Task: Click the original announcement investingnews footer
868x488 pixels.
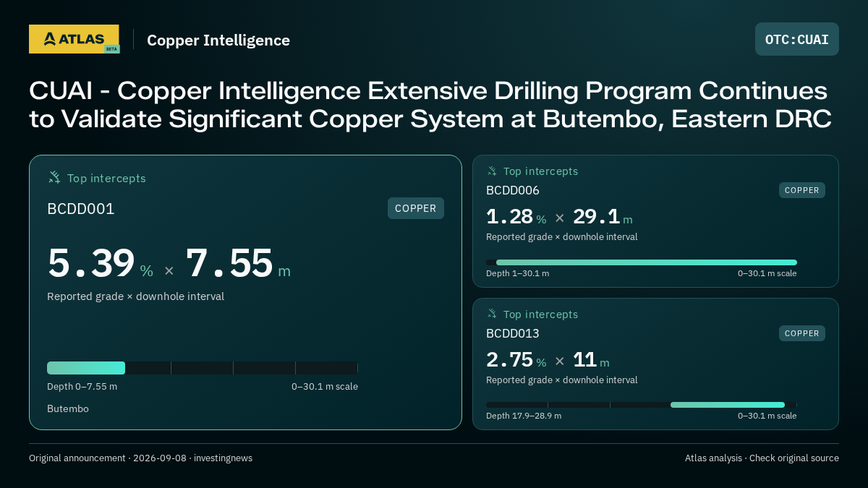Action: click(x=140, y=458)
